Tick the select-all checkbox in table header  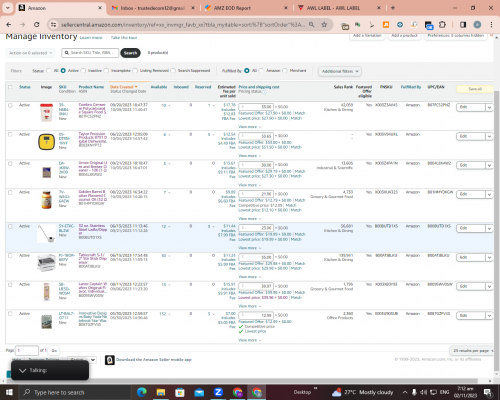[10, 87]
